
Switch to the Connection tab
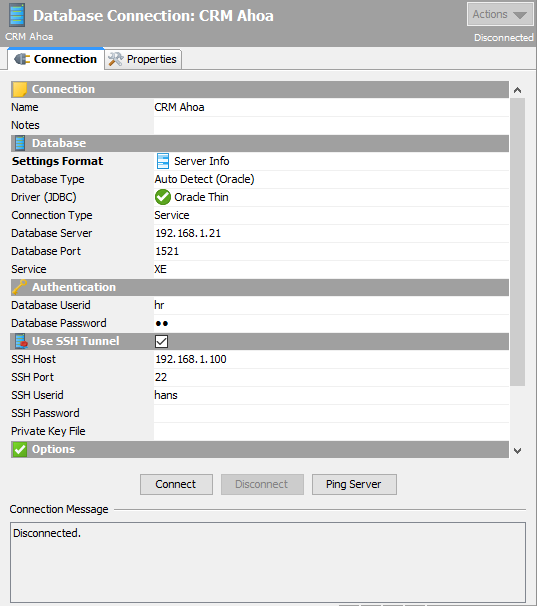tap(56, 59)
